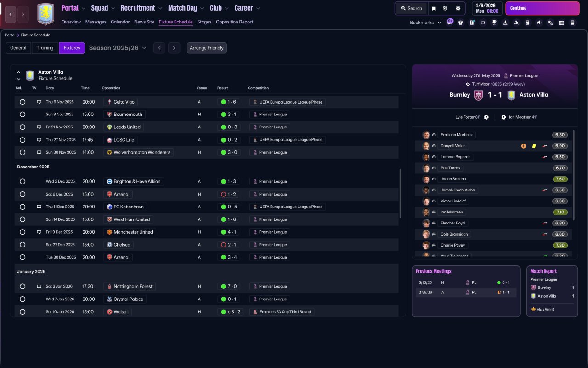The width and height of the screenshot is (588, 368).
Task: Go back using the left arrow button
Action: point(11,15)
